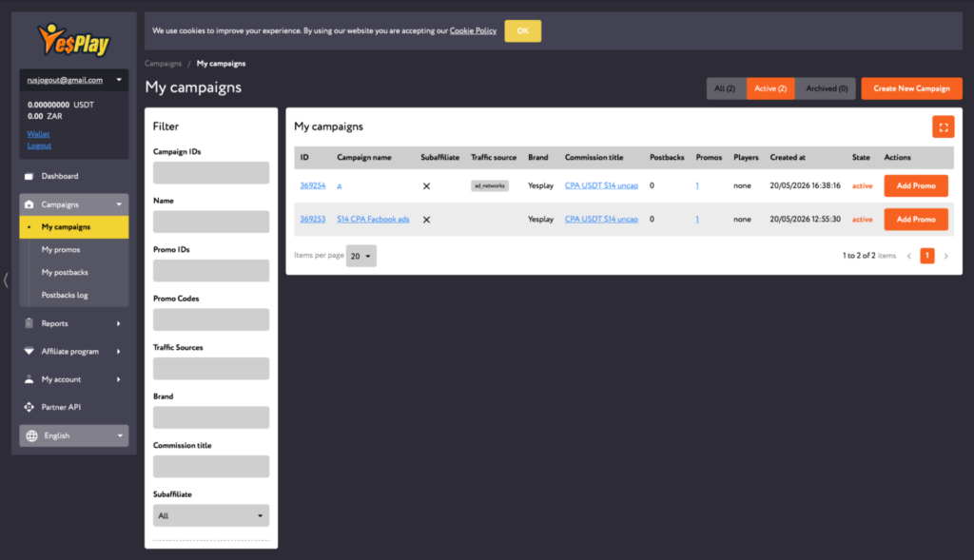Viewport: 974px width, 560px height.
Task: Accept cookies with OK button
Action: pyautogui.click(x=522, y=31)
